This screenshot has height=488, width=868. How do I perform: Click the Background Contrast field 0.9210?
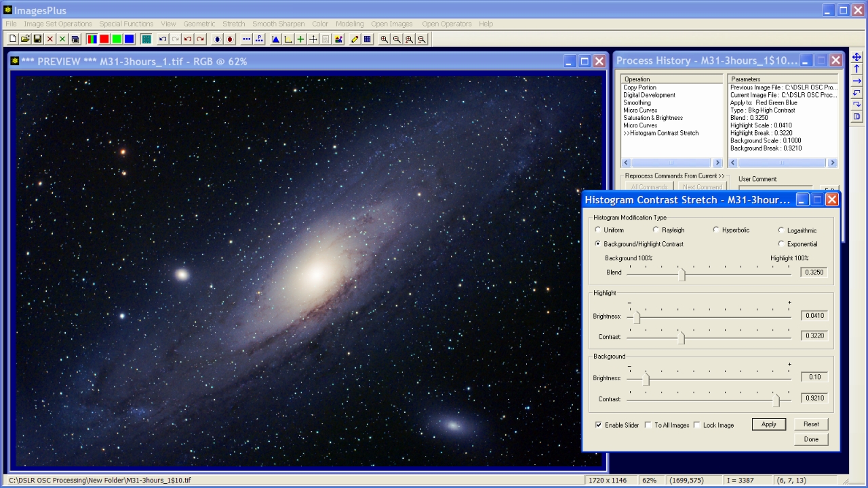pos(814,399)
